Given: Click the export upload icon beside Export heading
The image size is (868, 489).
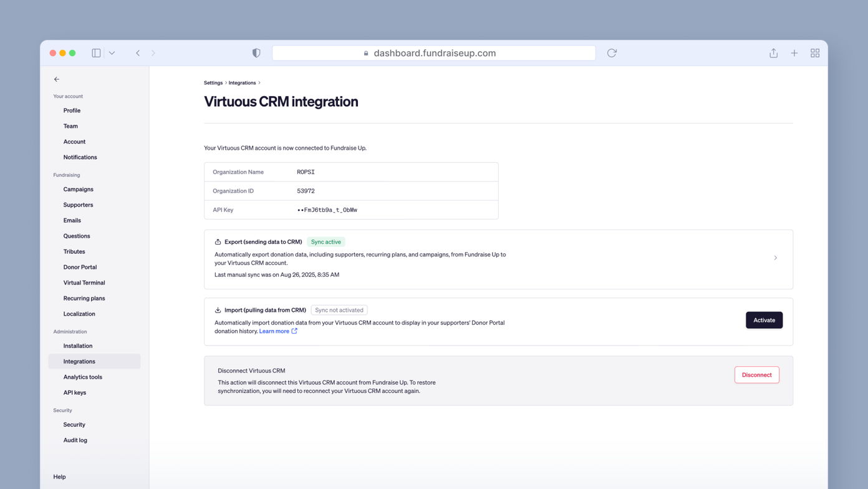Looking at the screenshot, I should click(218, 242).
